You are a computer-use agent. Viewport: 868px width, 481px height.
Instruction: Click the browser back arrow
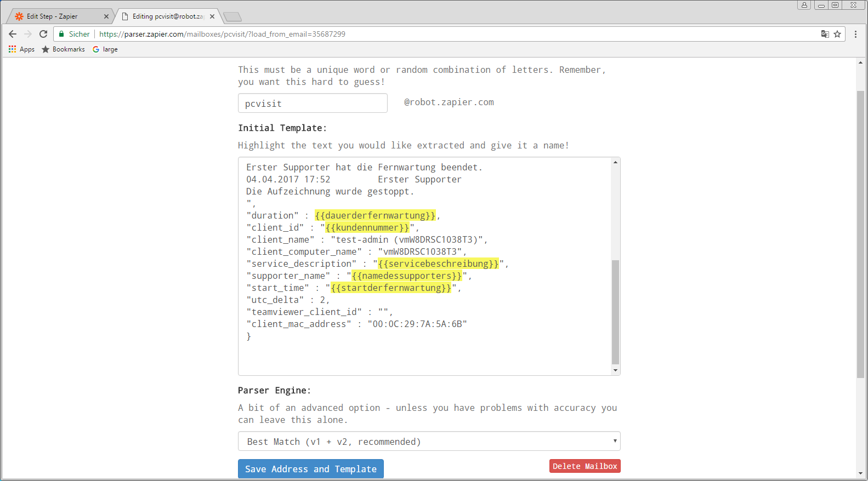tap(13, 34)
